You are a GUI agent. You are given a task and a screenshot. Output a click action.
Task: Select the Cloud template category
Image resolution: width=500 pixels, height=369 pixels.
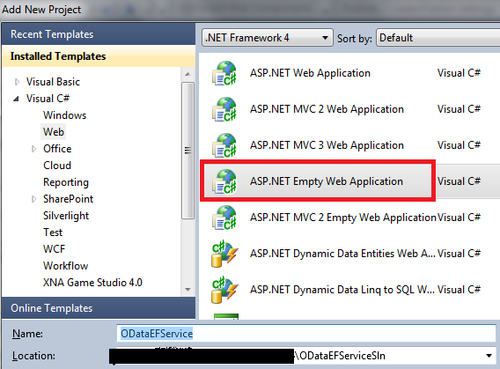pyautogui.click(x=57, y=165)
